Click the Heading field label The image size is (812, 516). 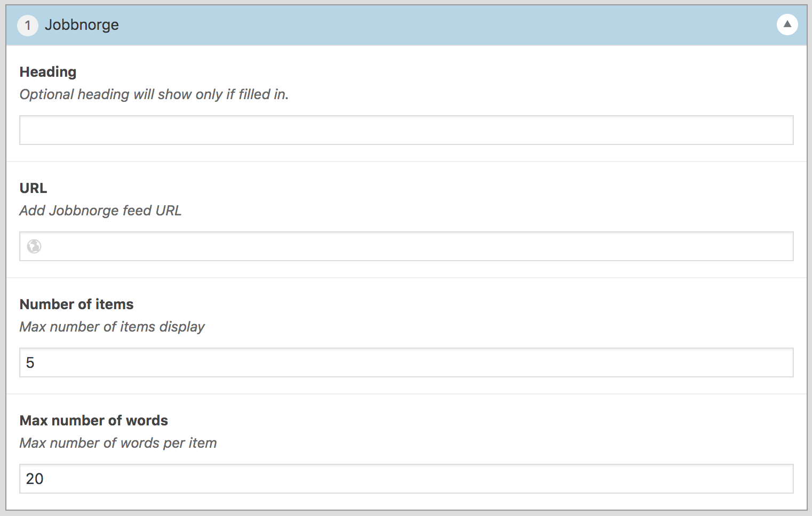pyautogui.click(x=48, y=72)
